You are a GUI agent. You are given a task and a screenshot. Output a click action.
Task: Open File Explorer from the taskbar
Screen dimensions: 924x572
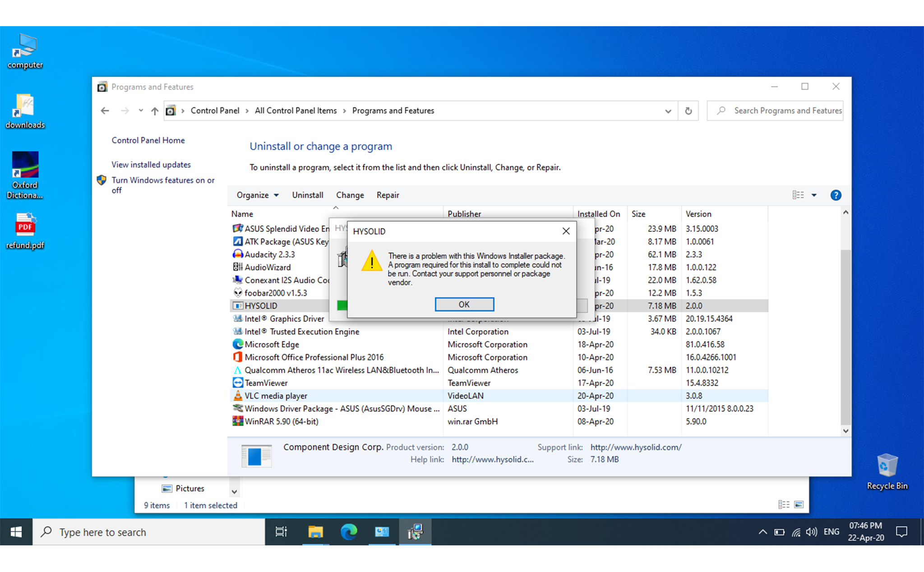tap(315, 532)
